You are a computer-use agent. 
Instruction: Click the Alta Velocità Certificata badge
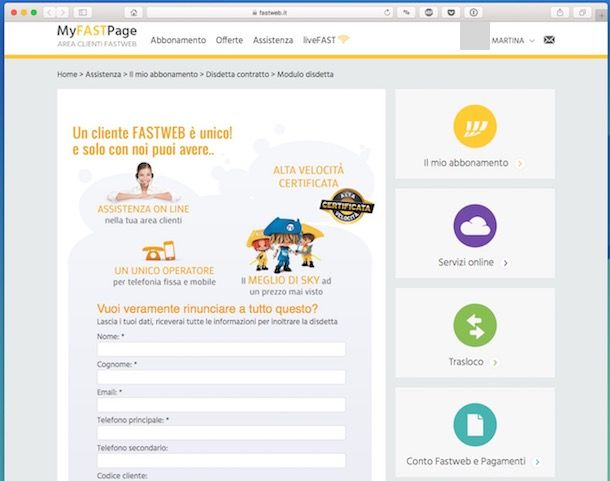point(347,206)
